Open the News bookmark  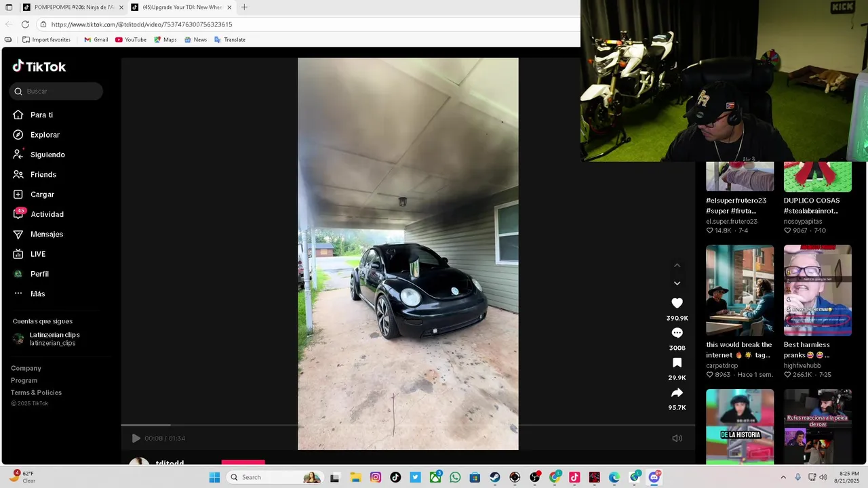(195, 40)
